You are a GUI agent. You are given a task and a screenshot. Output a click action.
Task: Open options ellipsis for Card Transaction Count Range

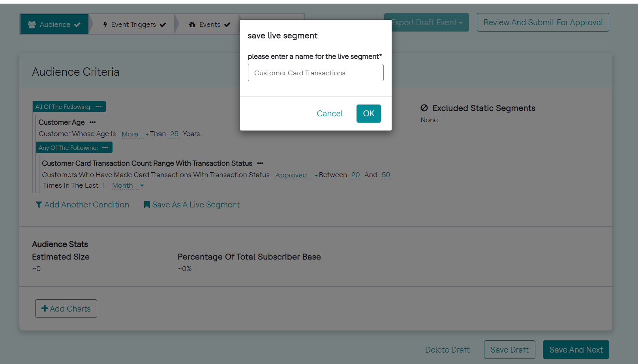point(260,163)
